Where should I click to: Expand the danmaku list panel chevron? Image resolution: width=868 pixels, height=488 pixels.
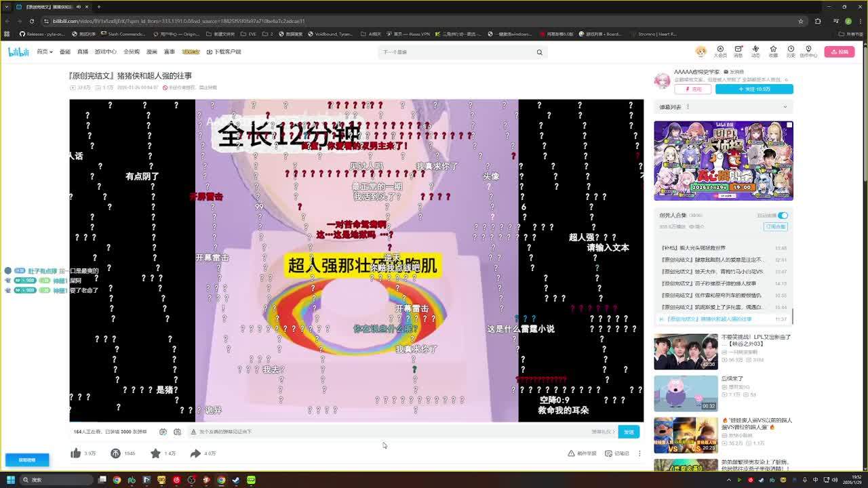coord(785,107)
